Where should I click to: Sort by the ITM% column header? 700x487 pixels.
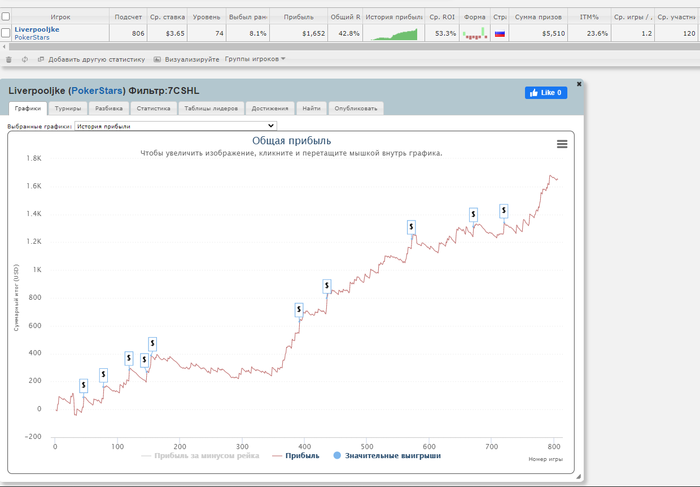coord(589,17)
